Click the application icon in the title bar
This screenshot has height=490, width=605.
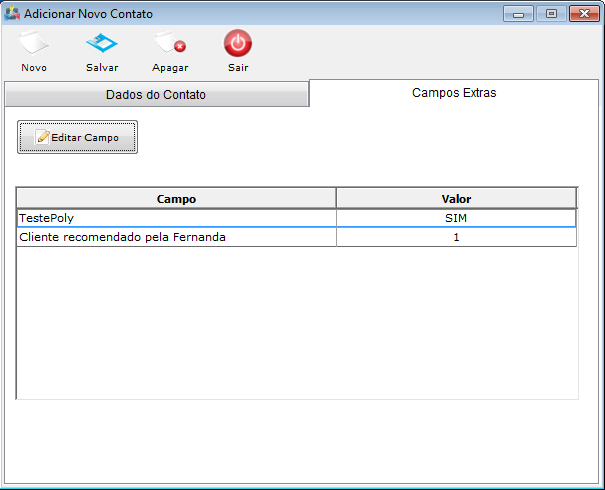(12, 13)
